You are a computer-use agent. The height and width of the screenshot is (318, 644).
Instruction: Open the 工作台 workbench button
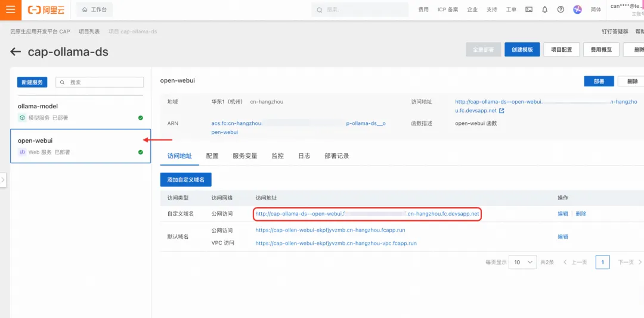(x=94, y=10)
